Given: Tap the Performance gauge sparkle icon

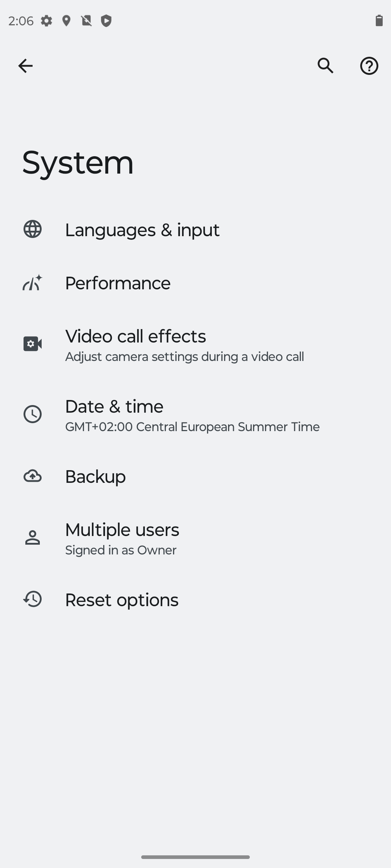Looking at the screenshot, I should tap(33, 282).
